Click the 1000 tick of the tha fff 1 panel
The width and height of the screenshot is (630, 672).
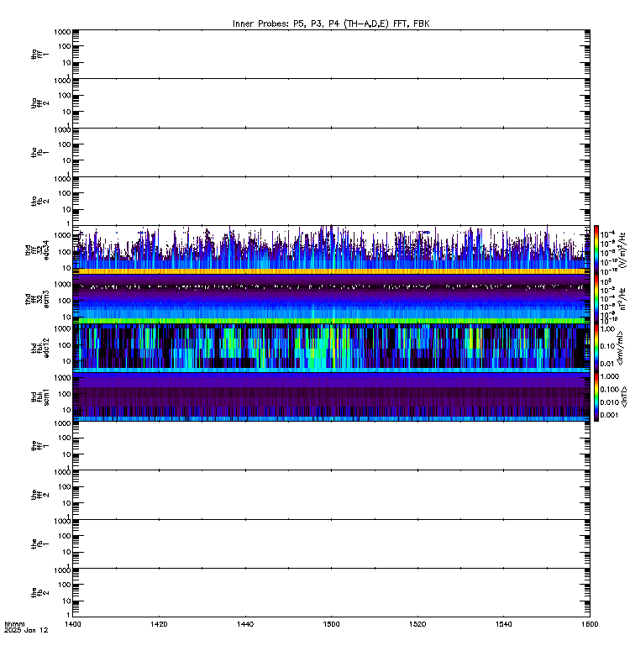pos(62,32)
